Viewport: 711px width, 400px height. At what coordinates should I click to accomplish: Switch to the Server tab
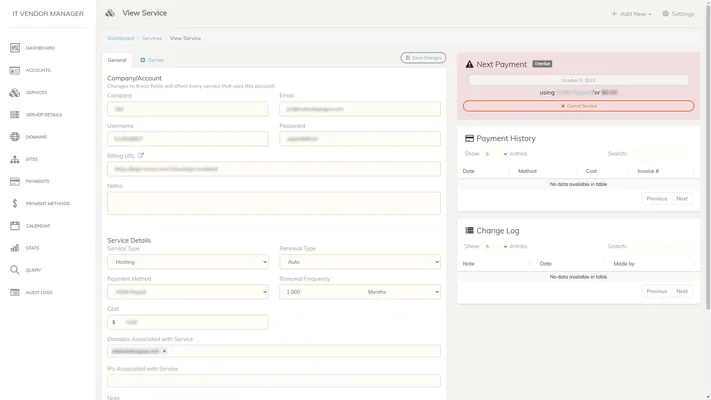click(152, 60)
